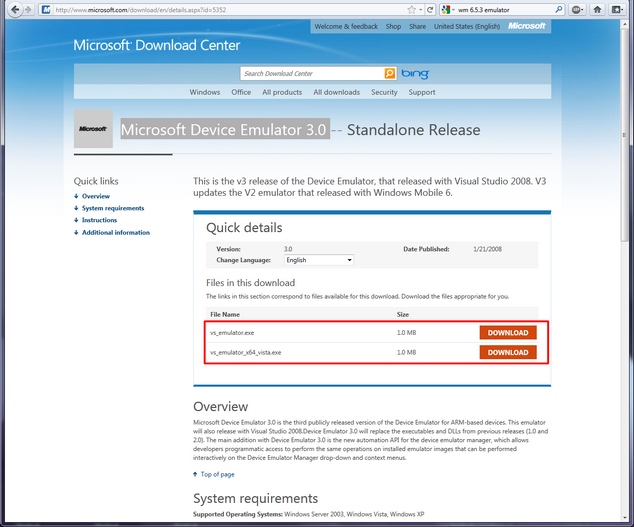The width and height of the screenshot is (634, 527).
Task: Open search engine selector Google icon
Action: pyautogui.click(x=446, y=10)
